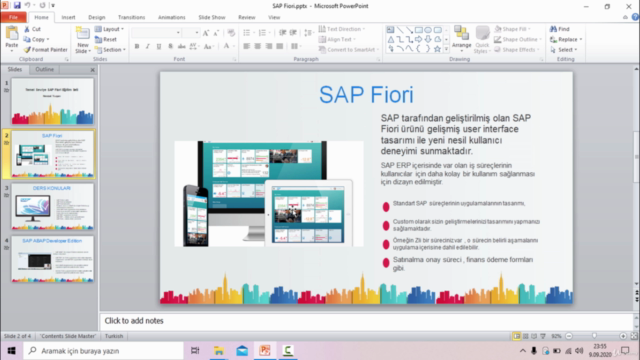640x360 pixels.
Task: Go to Slide Show tab
Action: pos(212,17)
